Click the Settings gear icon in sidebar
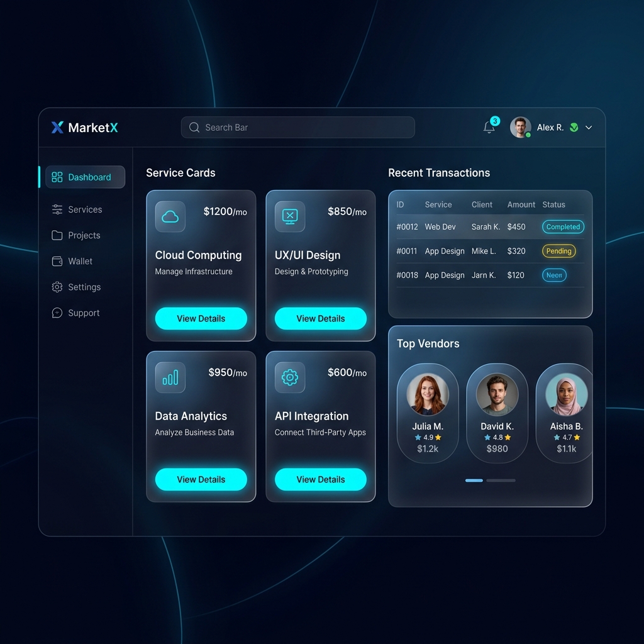The width and height of the screenshot is (644, 644). (57, 287)
